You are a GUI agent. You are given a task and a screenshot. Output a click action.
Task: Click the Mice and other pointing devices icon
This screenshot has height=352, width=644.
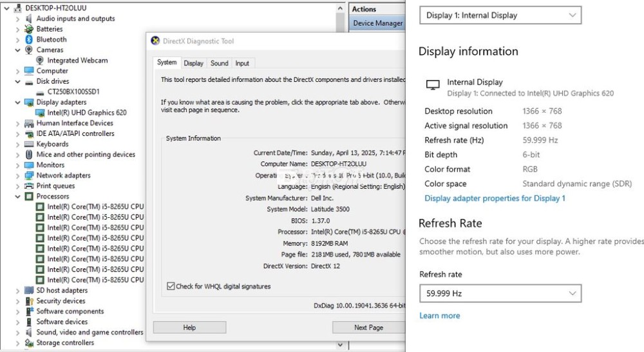[29, 155]
